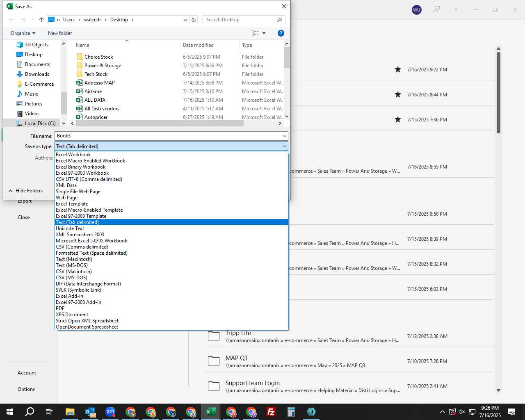
Task: Choose PDF as save type
Action: click(171, 308)
